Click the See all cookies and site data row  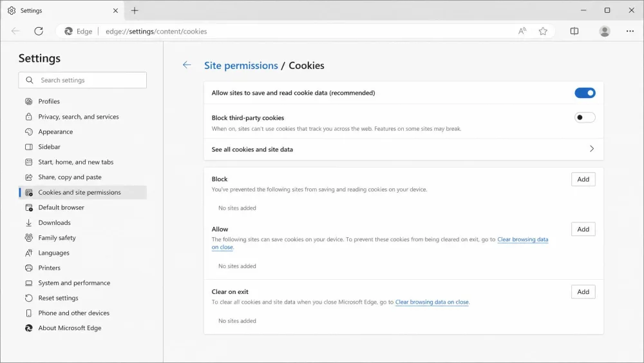pyautogui.click(x=403, y=149)
